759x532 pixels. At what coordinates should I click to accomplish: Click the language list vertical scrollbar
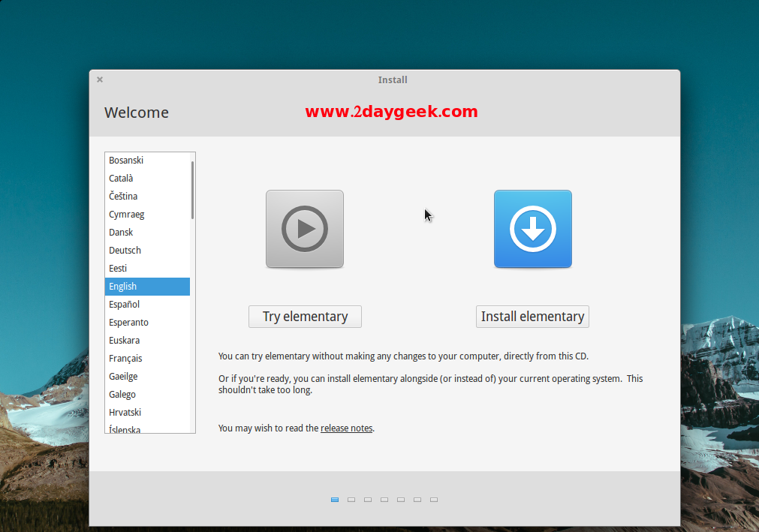coord(192,189)
